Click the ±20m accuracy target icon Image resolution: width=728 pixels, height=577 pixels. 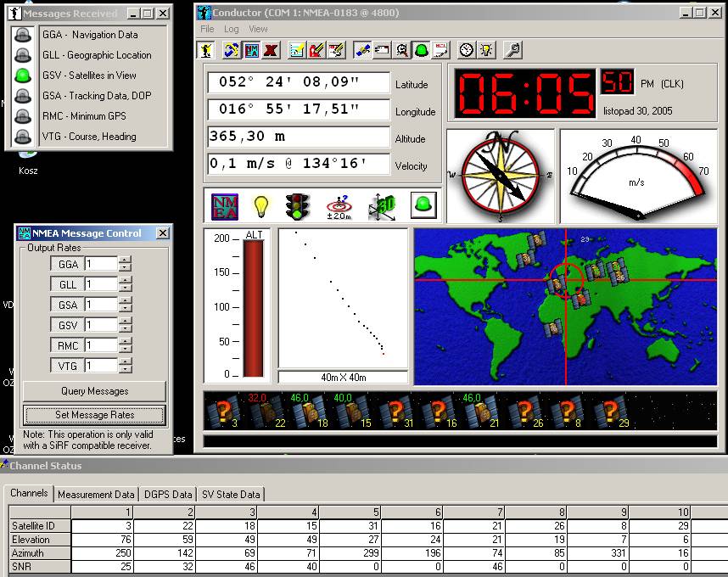tap(339, 206)
